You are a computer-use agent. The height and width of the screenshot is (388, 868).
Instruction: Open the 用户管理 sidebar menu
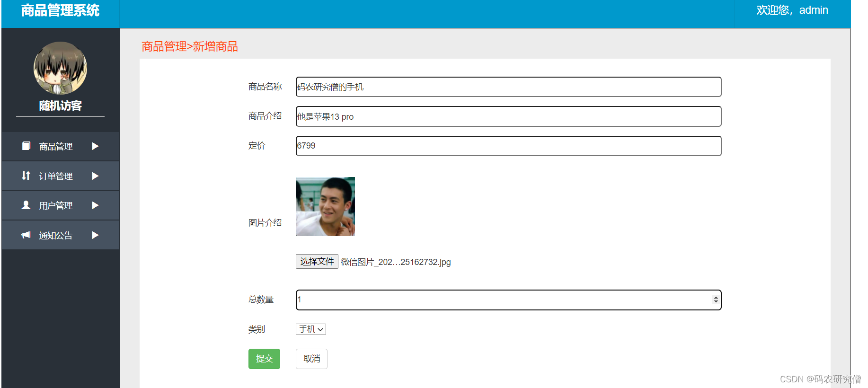pos(61,205)
